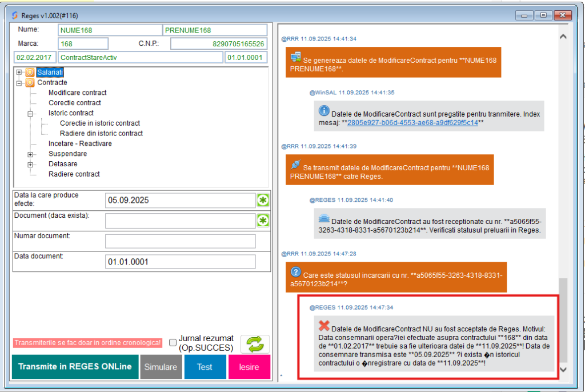The width and height of the screenshot is (585, 392).
Task: Click the @RRR 11.09.2025 14:47:28 timestamp
Action: point(319,254)
